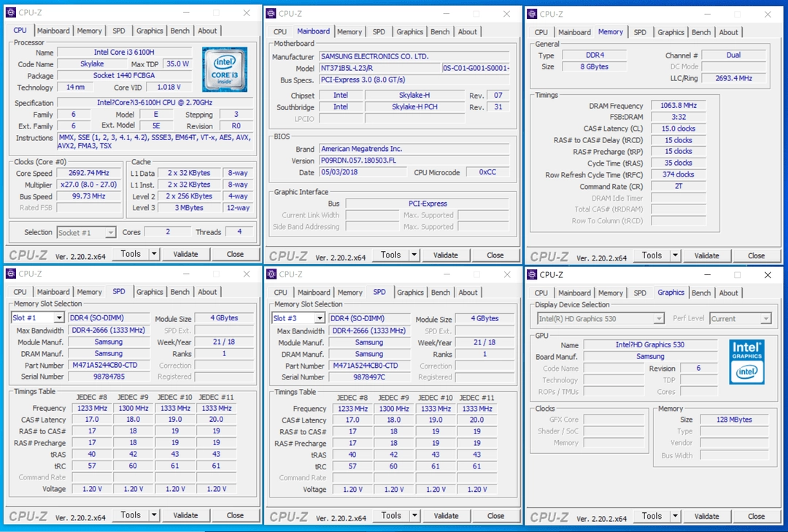The width and height of the screenshot is (788, 532).
Task: Click the CPU-Z icon in the Graphics window title bar
Action: 532,274
